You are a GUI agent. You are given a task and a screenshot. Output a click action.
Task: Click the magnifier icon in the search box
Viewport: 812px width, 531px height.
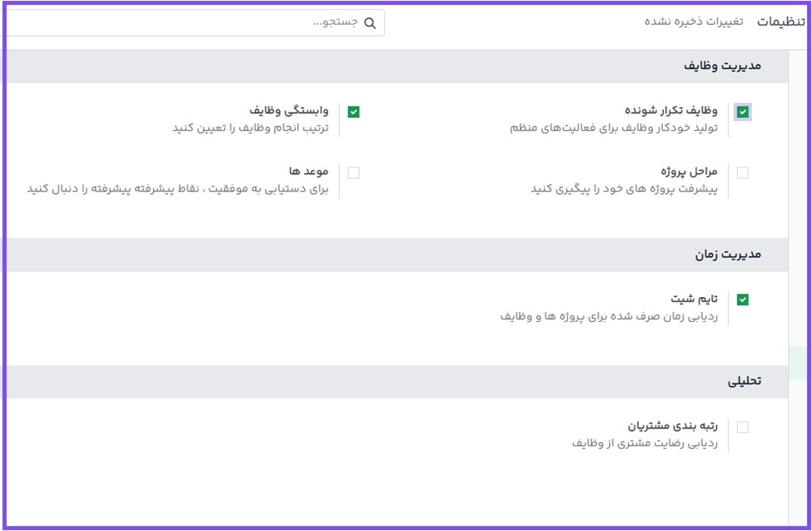coord(370,23)
